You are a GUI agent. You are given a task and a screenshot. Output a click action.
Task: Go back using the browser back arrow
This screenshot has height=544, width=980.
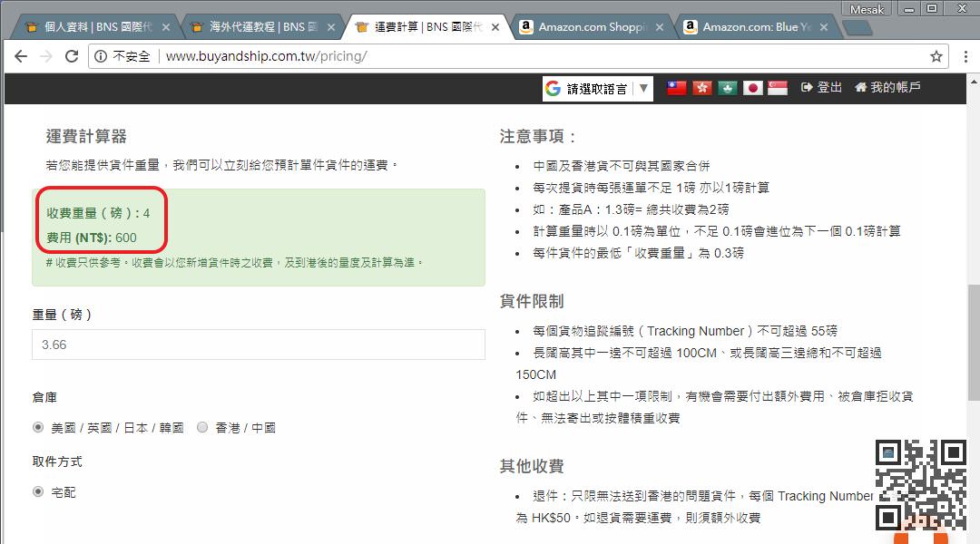pos(21,56)
